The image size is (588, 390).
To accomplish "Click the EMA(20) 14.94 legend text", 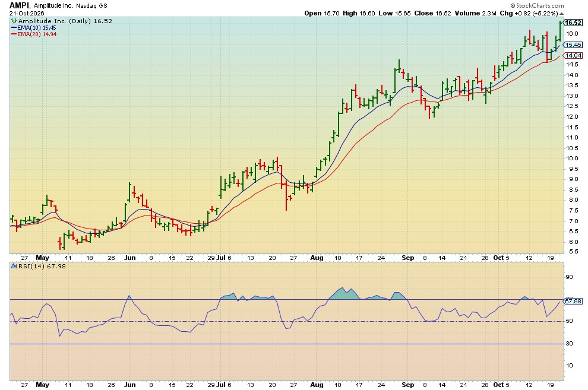I will click(37, 34).
